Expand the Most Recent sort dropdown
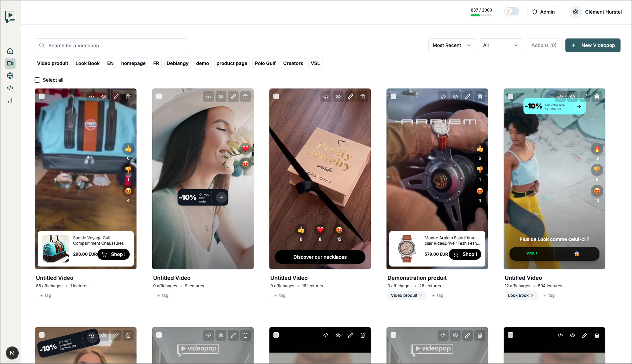 tap(452, 45)
